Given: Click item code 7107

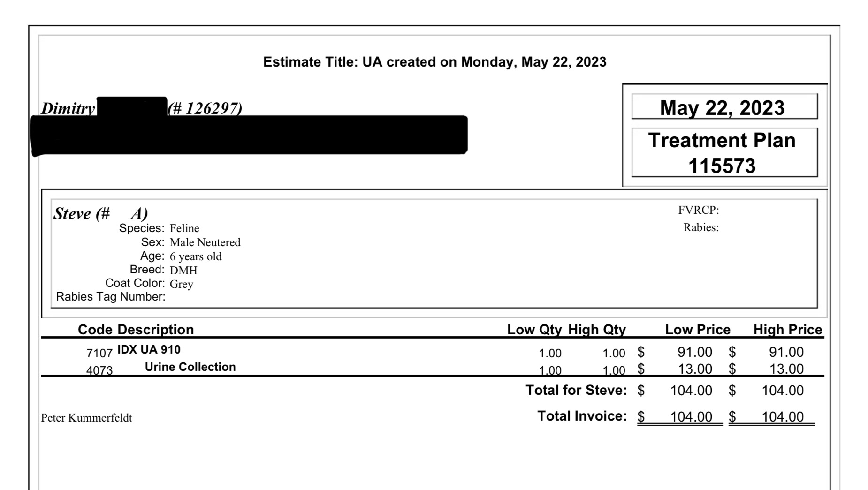Looking at the screenshot, I should [99, 353].
